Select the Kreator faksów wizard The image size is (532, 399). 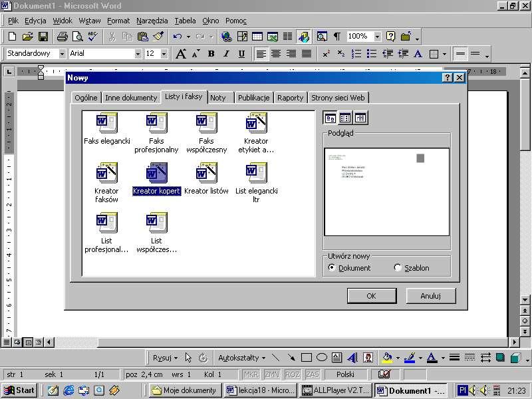point(106,183)
